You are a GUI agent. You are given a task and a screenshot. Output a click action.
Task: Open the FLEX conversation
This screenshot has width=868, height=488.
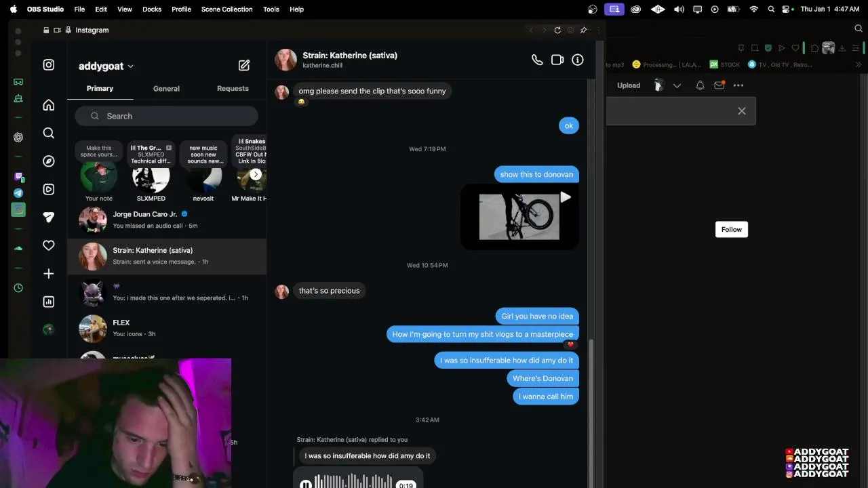pos(167,328)
